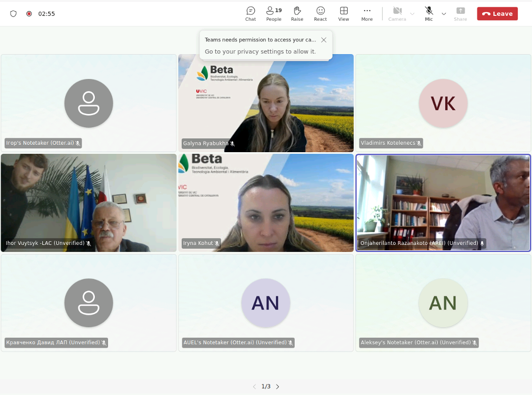Expand the Camera options dropdown arrow
This screenshot has width=532, height=395.
[x=412, y=14]
